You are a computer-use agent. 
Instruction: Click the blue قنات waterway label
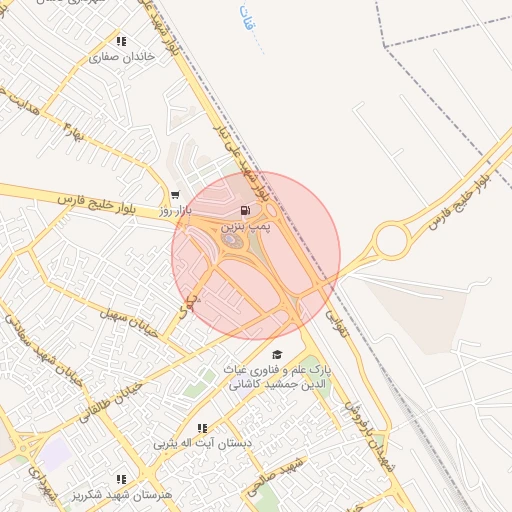tap(249, 18)
